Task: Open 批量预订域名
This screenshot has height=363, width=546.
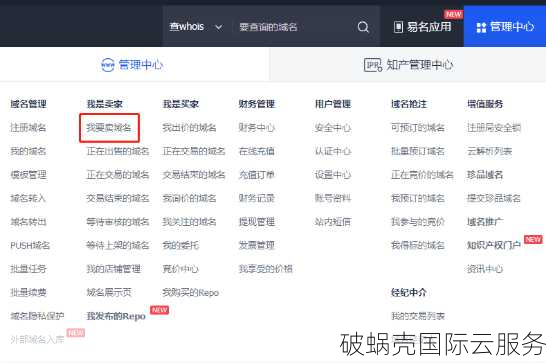Action: (x=418, y=151)
